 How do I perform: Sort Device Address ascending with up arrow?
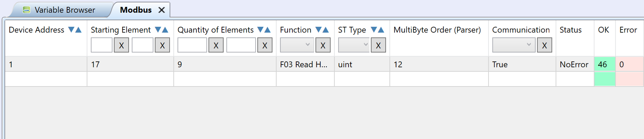click(x=78, y=30)
